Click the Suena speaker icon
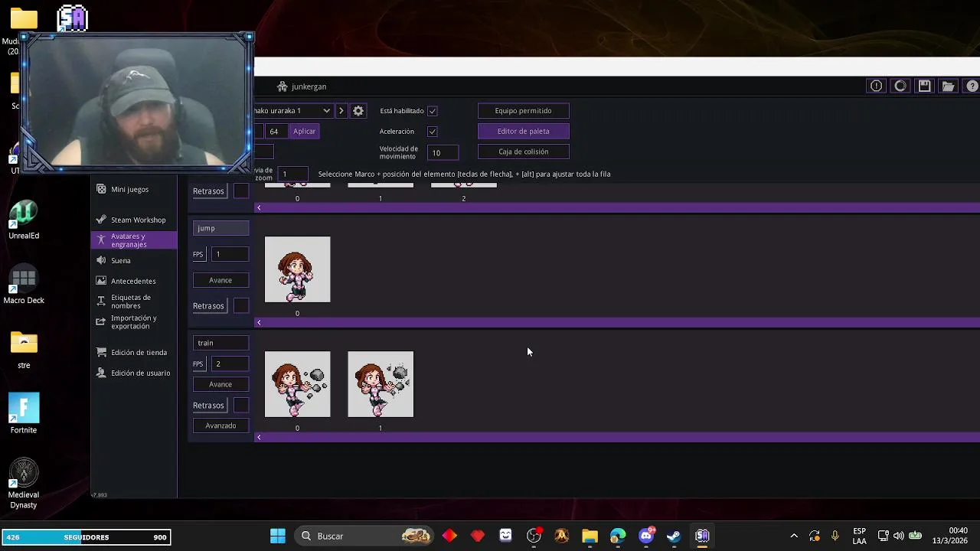 101,260
